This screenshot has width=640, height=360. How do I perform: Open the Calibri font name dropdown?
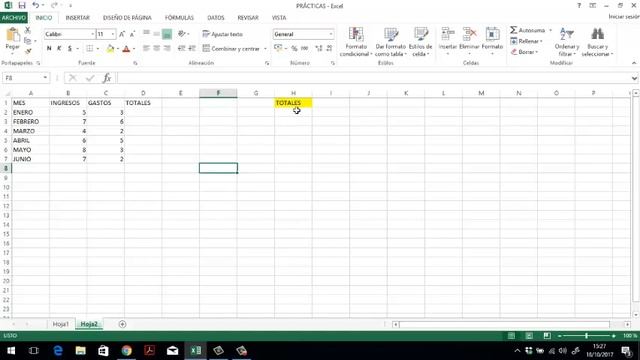[93, 34]
